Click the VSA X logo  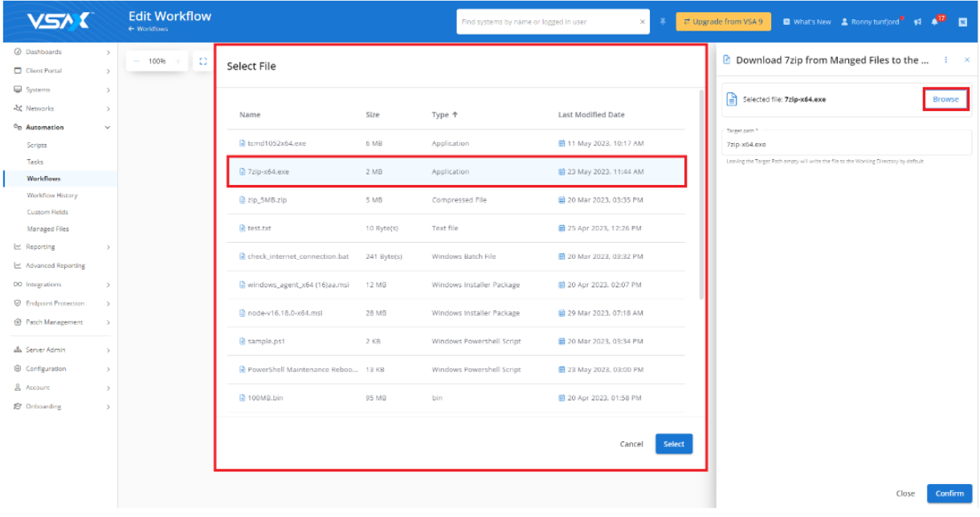click(60, 21)
